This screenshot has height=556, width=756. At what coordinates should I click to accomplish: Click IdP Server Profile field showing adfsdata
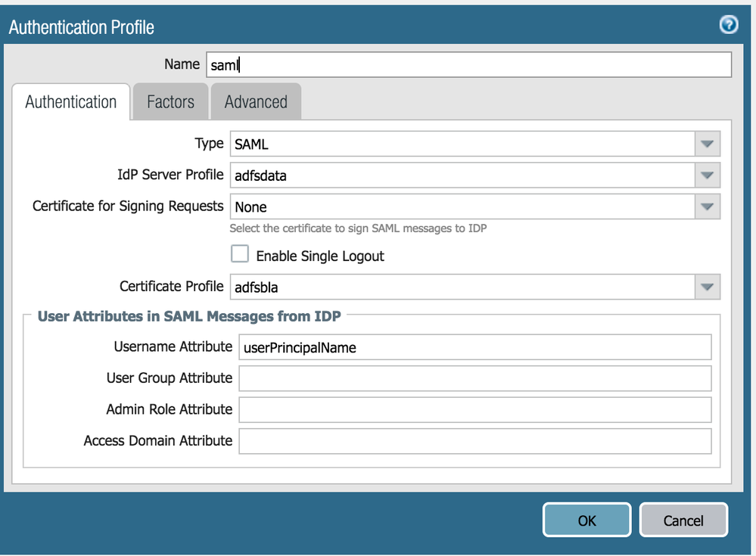coord(462,175)
